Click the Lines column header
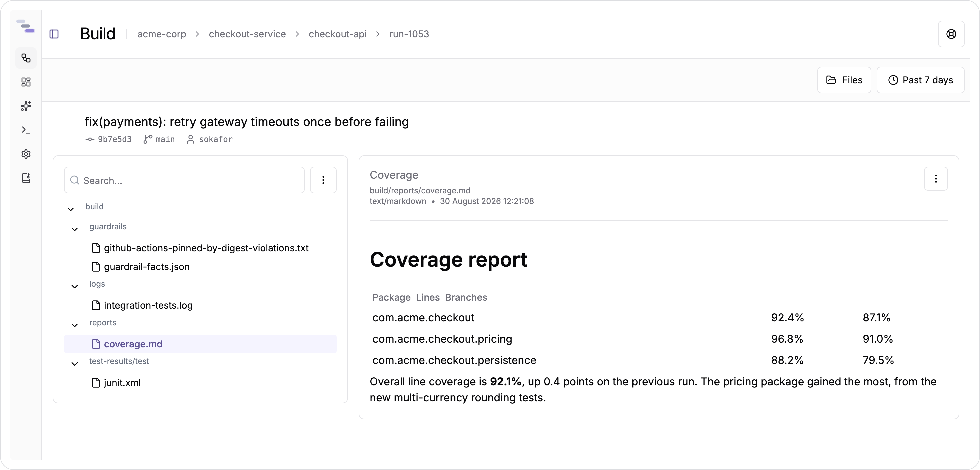 point(428,298)
